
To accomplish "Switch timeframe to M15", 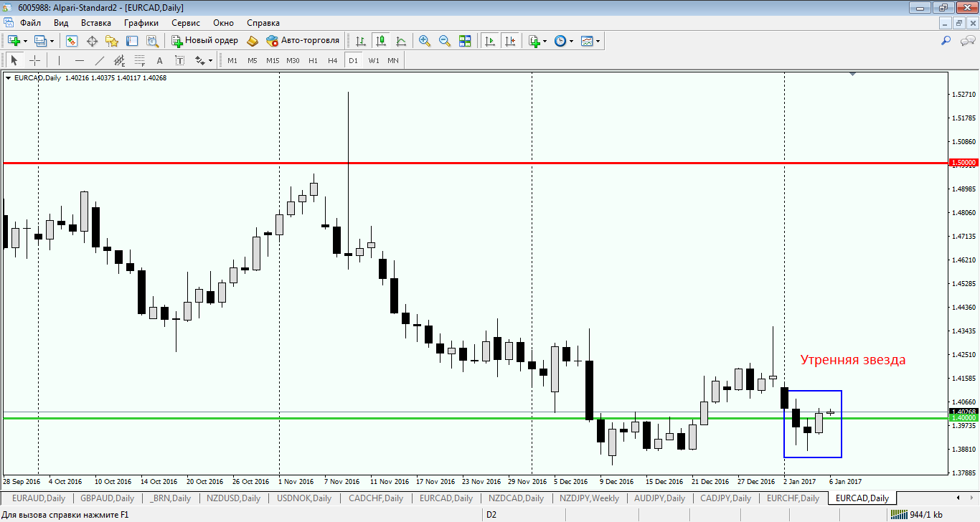I will tap(273, 60).
